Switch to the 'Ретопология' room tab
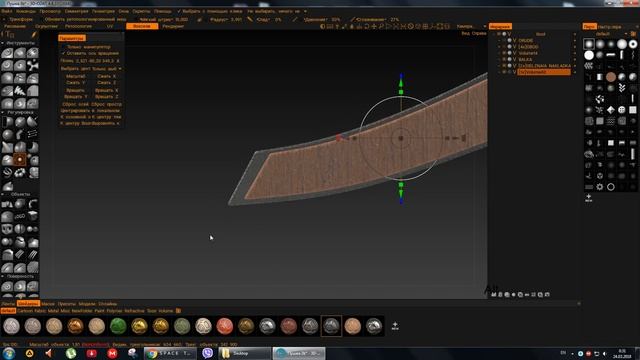The width and height of the screenshot is (640, 360). pos(78,27)
